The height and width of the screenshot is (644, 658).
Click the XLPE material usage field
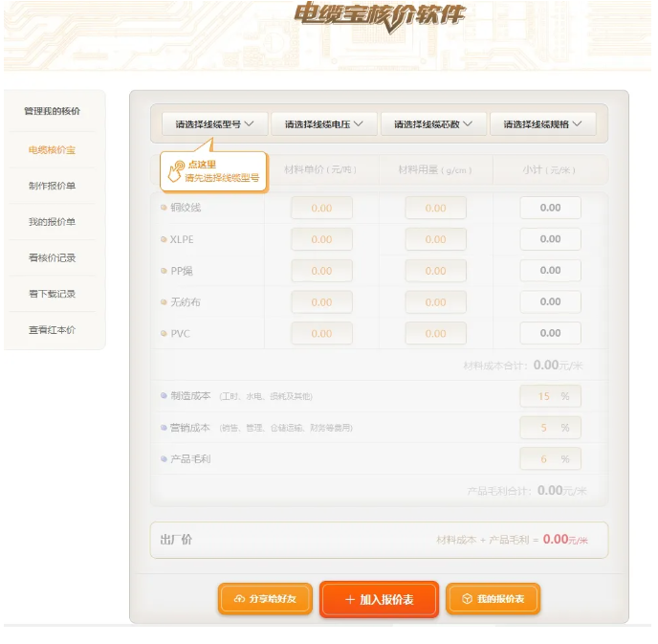pyautogui.click(x=435, y=239)
